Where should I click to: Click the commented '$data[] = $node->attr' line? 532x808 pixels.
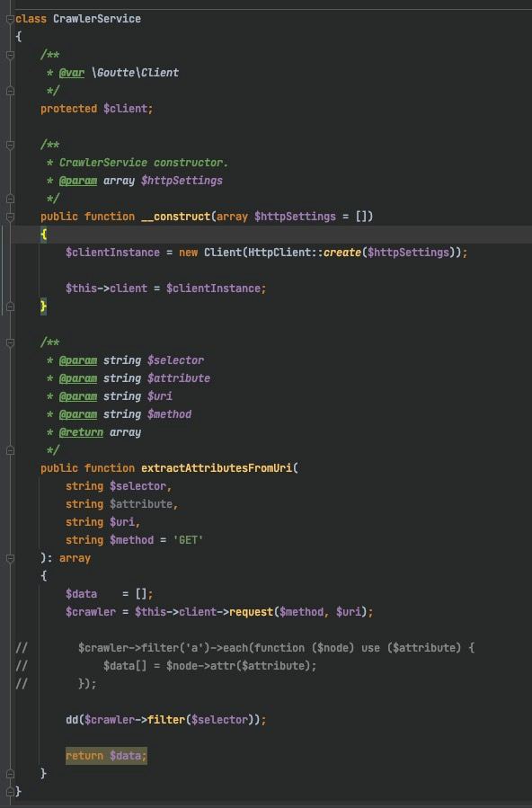click(x=210, y=666)
